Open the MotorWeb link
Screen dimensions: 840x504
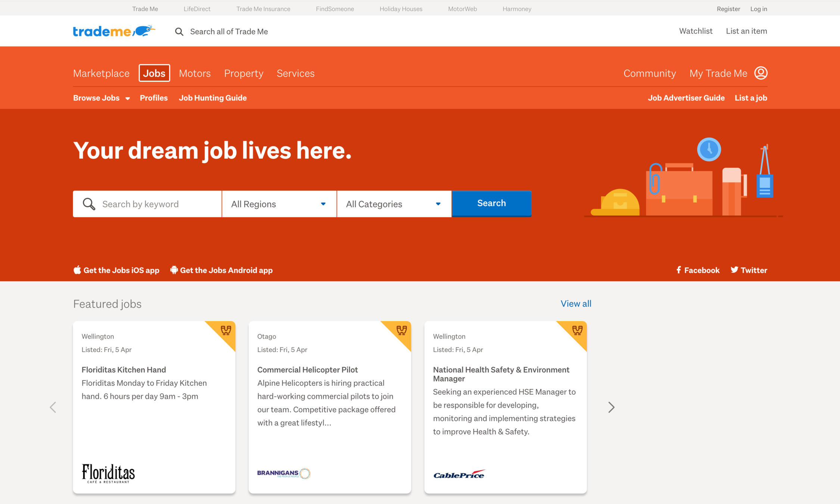463,9
